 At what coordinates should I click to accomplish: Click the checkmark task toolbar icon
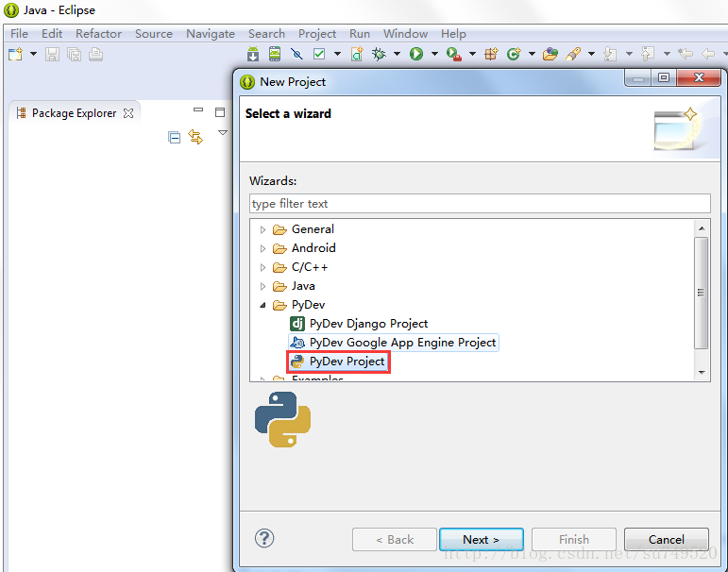pyautogui.click(x=319, y=55)
